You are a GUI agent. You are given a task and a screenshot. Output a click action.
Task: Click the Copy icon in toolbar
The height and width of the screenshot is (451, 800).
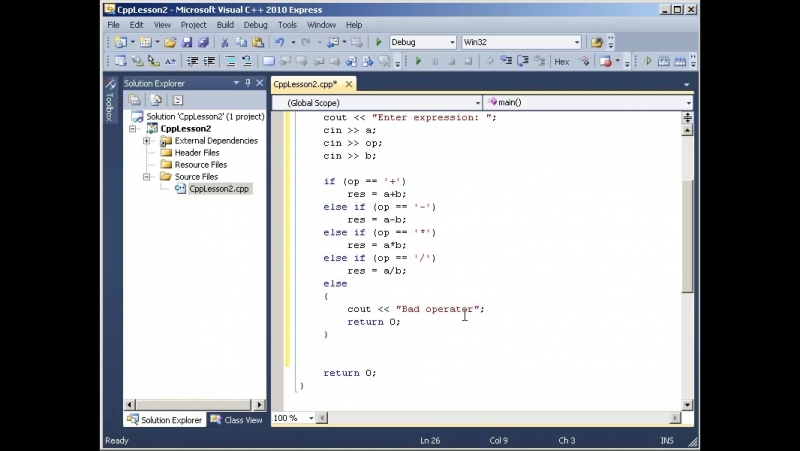point(241,42)
